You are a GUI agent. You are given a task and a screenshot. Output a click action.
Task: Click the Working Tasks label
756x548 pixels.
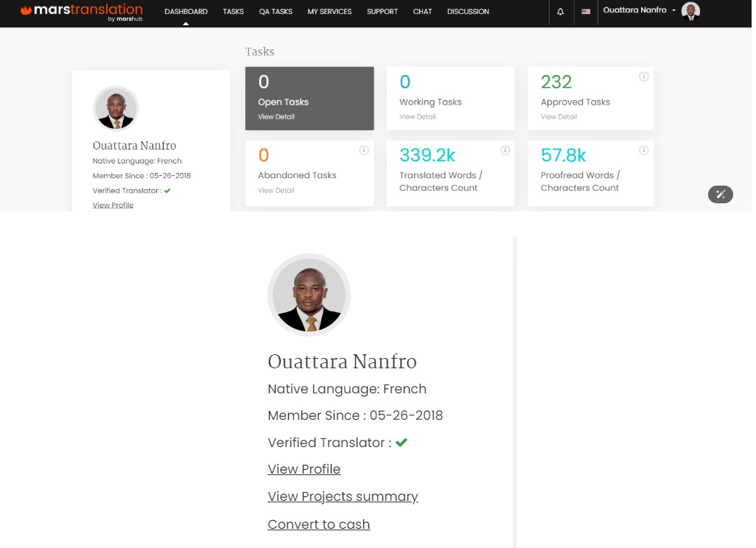click(x=430, y=102)
